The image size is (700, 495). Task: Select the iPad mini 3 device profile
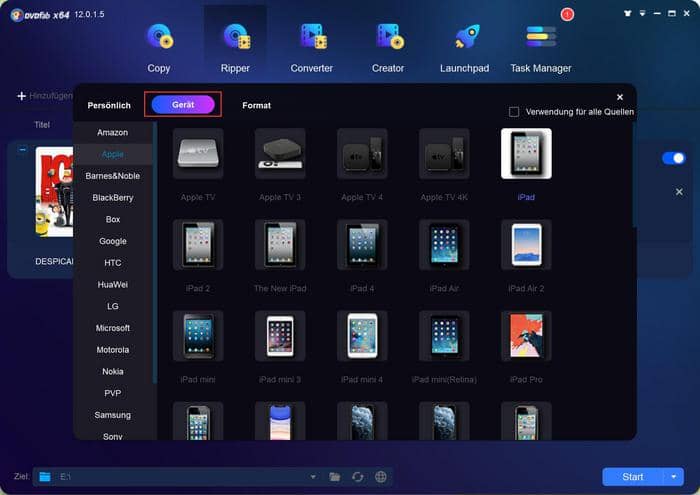tap(280, 336)
